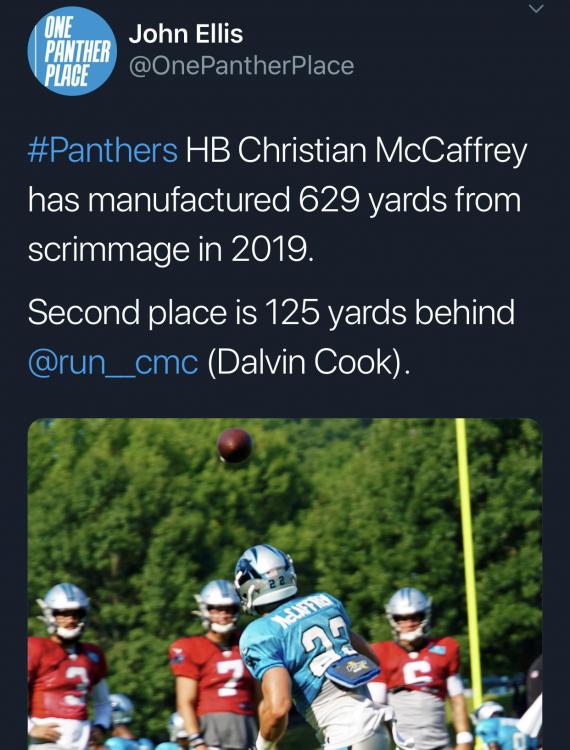Select the tweet text about 629 yards
Viewport: 570px width, 750px height.
point(277,200)
